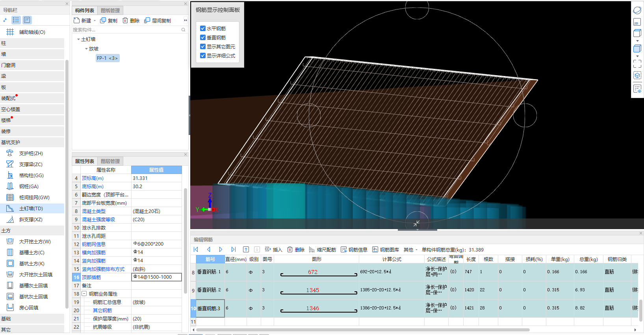The width and height of the screenshot is (644, 335).
Task: Click the horizontal scrollbar of rebar table
Action: (363, 330)
